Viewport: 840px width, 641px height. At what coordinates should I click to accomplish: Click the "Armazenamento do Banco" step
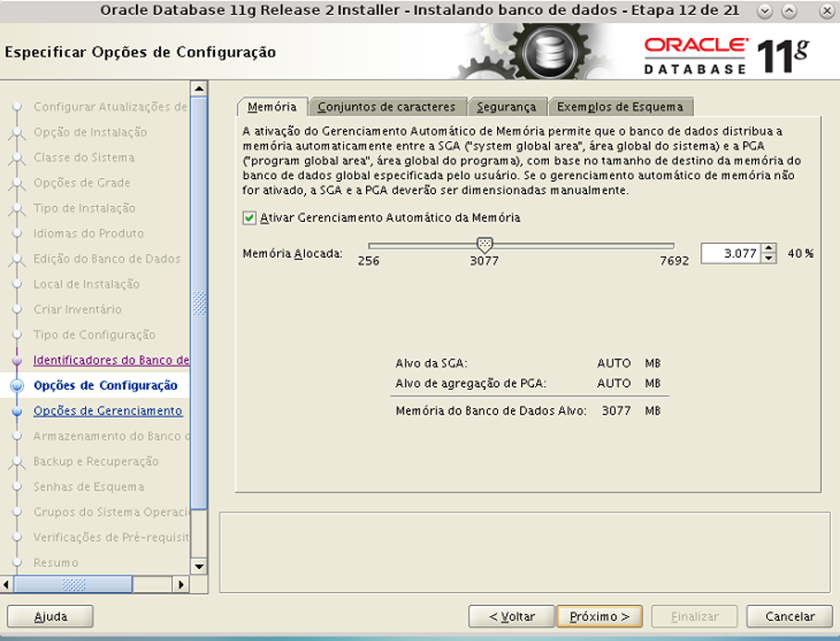point(112,436)
